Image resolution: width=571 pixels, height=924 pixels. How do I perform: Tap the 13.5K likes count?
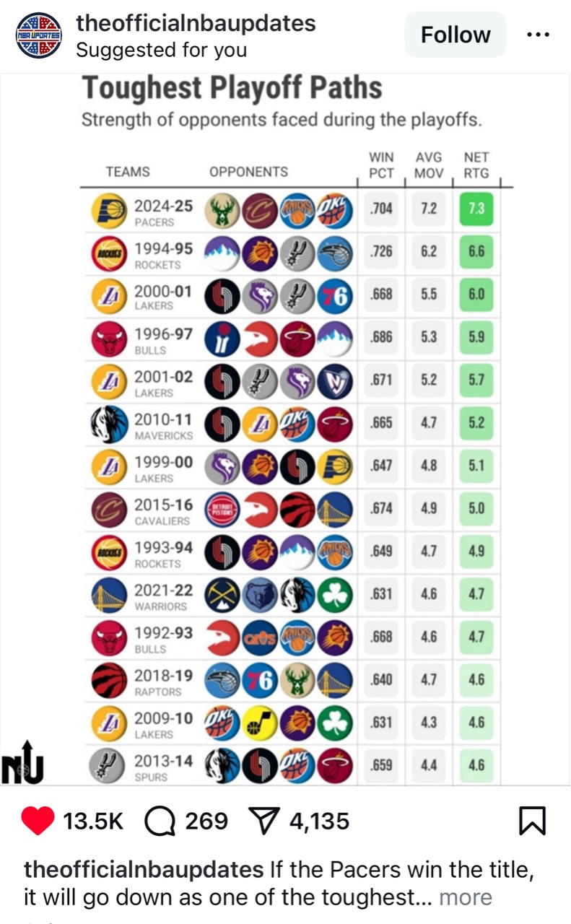coord(94,821)
